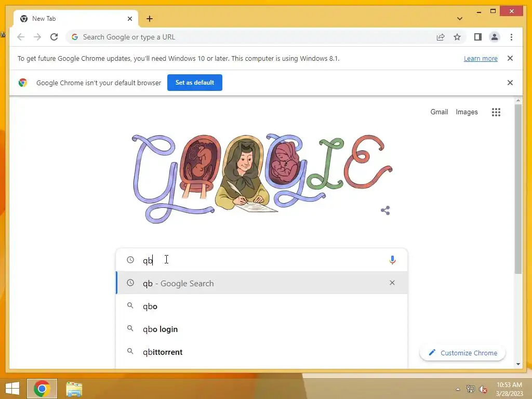
Task: Open the Learn more link
Action: [x=481, y=58]
